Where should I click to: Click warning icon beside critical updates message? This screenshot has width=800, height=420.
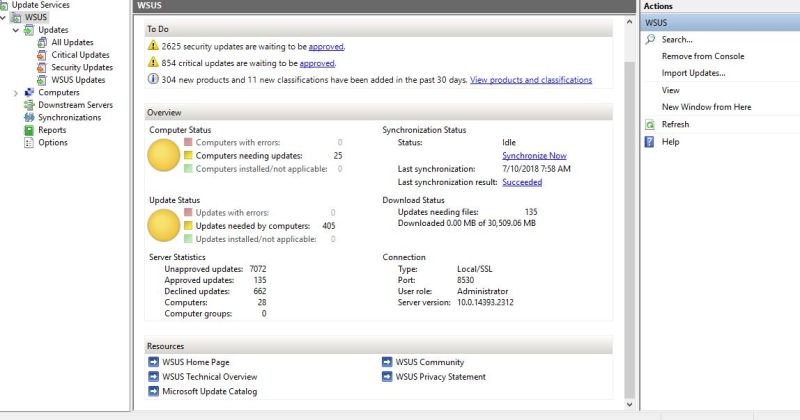pos(153,62)
